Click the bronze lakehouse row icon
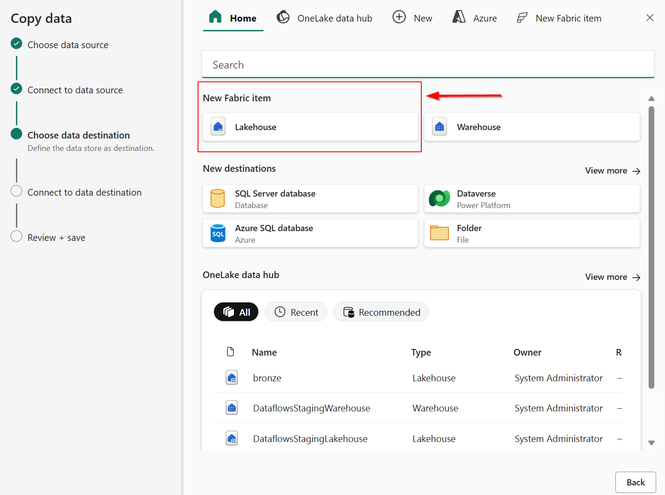 (232, 378)
